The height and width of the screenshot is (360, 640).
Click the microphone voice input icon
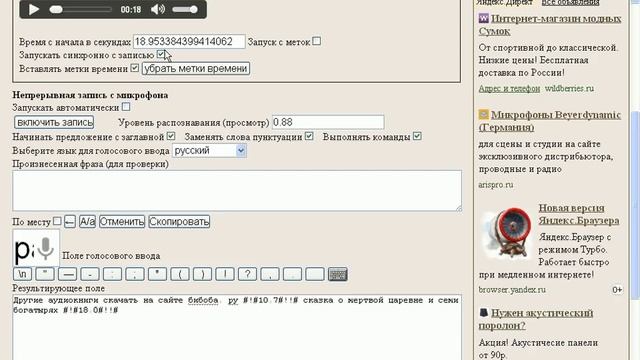coord(45,248)
